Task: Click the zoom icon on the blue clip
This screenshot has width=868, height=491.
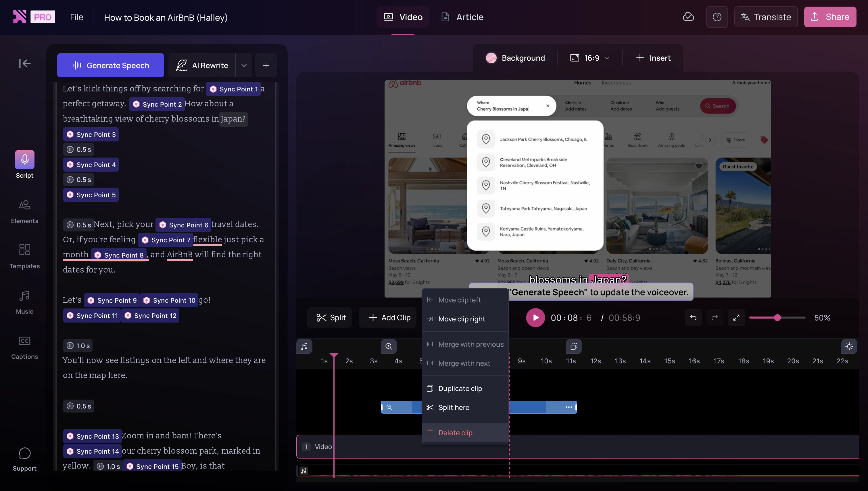Action: [389, 407]
